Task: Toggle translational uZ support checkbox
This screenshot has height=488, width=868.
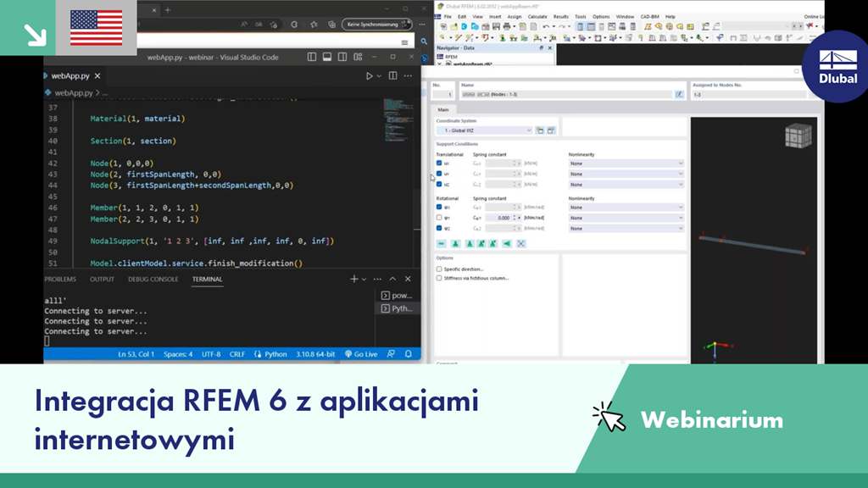Action: [439, 184]
